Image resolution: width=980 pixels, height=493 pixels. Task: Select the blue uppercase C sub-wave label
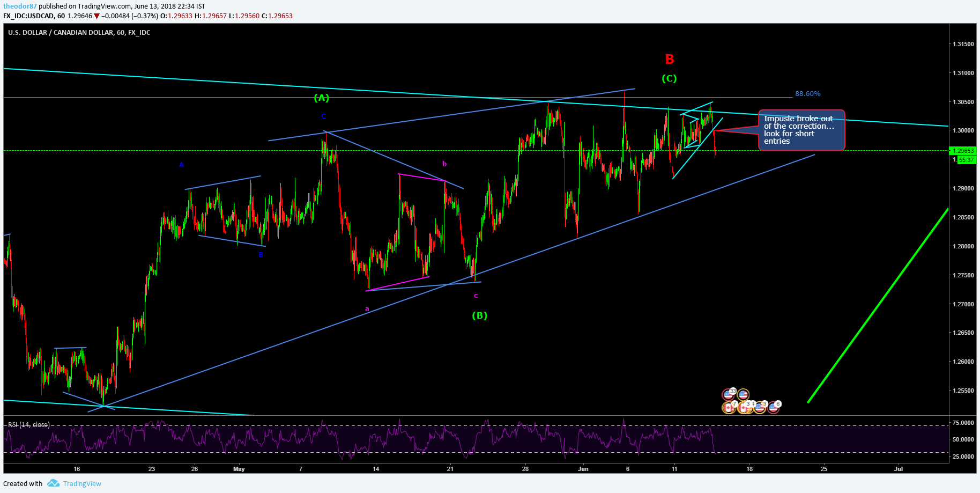coord(323,116)
